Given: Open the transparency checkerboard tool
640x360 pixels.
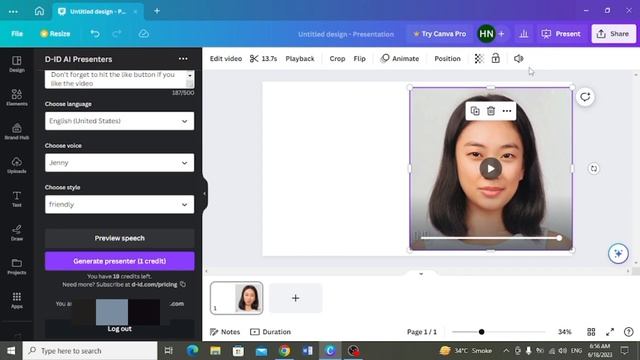Looking at the screenshot, I should coord(479,59).
